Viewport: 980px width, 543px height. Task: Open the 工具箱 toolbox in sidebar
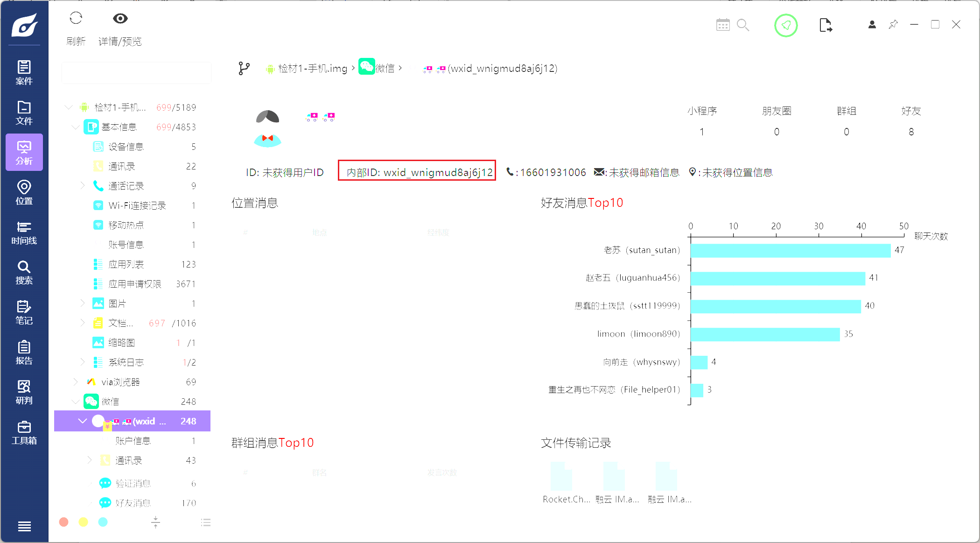tap(24, 432)
